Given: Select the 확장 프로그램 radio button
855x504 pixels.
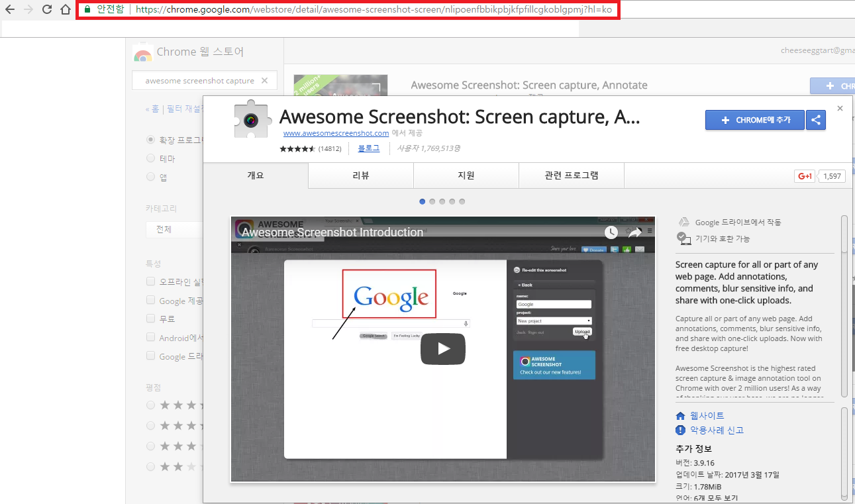Looking at the screenshot, I should 151,140.
